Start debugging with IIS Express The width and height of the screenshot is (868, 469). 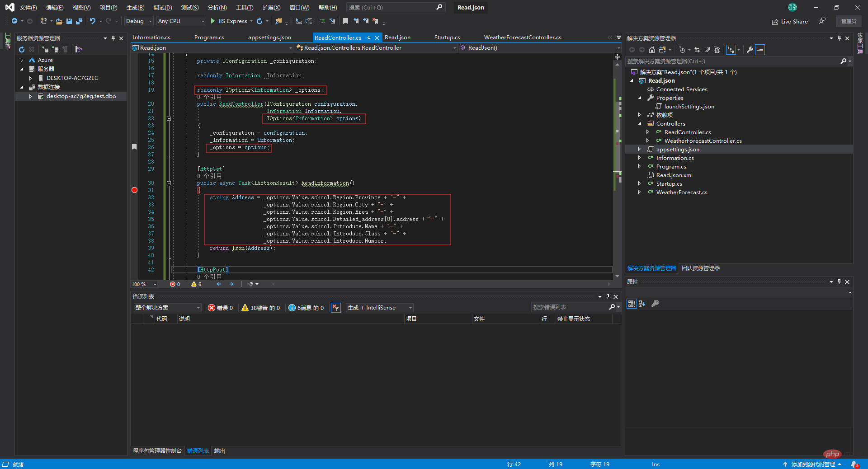tap(229, 21)
